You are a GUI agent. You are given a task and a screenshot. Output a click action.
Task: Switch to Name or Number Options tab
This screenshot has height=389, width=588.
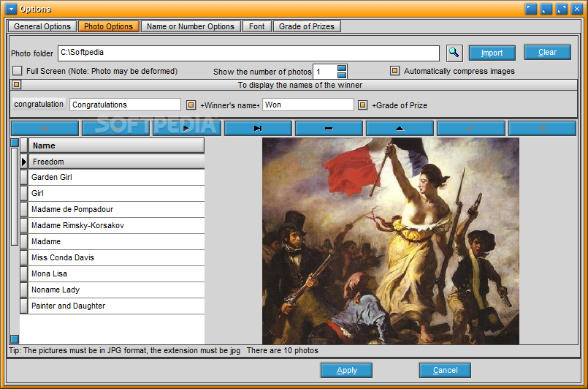click(191, 26)
